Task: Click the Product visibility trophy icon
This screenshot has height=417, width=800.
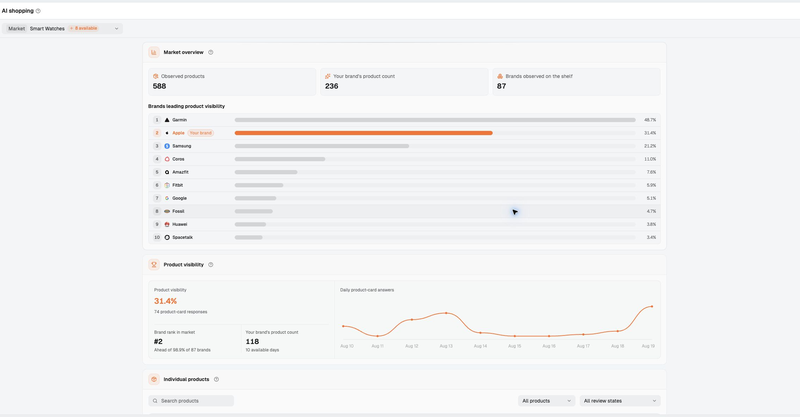Action: click(x=154, y=264)
